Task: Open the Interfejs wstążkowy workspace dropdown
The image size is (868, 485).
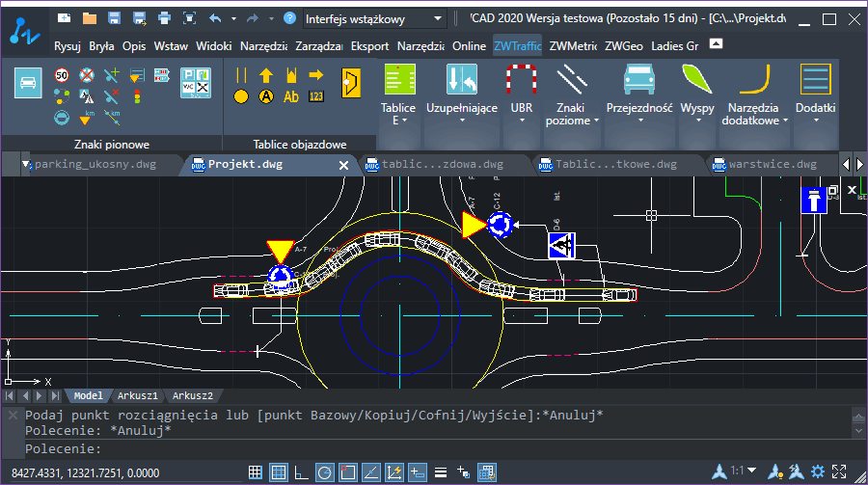Action: coord(375,19)
